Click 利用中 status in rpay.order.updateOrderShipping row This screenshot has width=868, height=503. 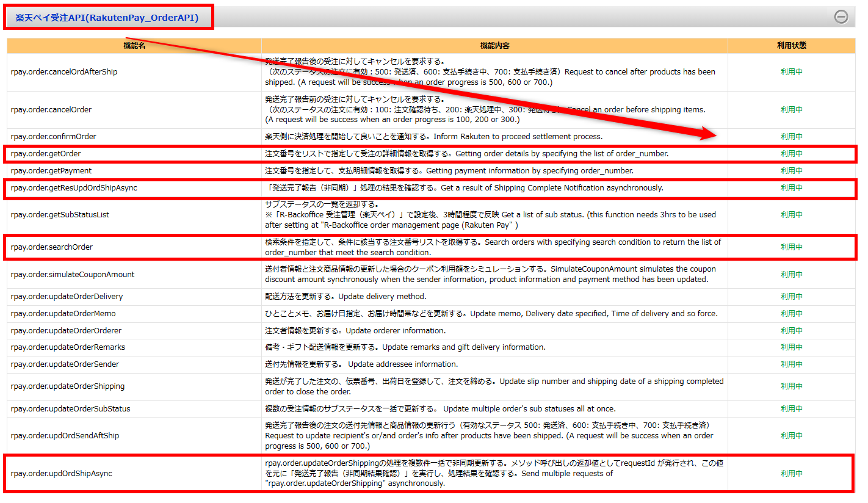point(791,386)
